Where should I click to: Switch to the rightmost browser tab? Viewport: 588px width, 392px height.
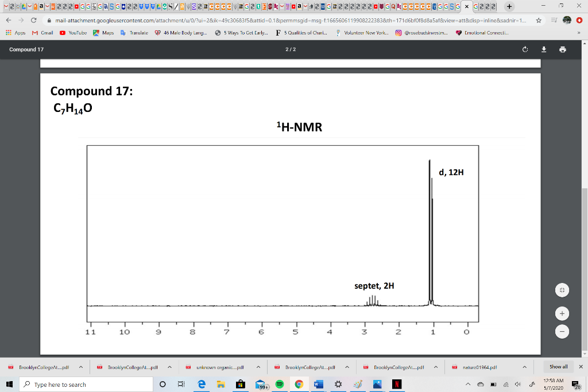494,6
